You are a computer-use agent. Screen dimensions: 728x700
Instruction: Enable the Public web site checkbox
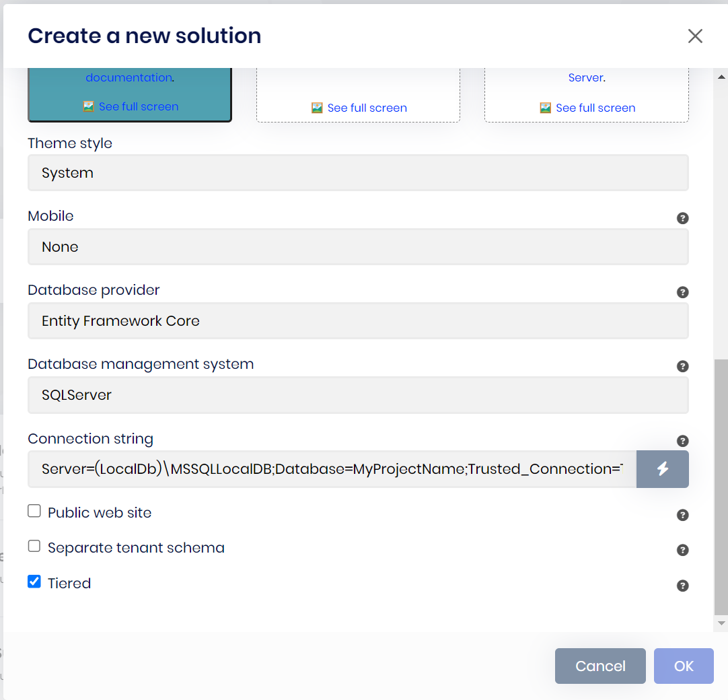point(34,512)
